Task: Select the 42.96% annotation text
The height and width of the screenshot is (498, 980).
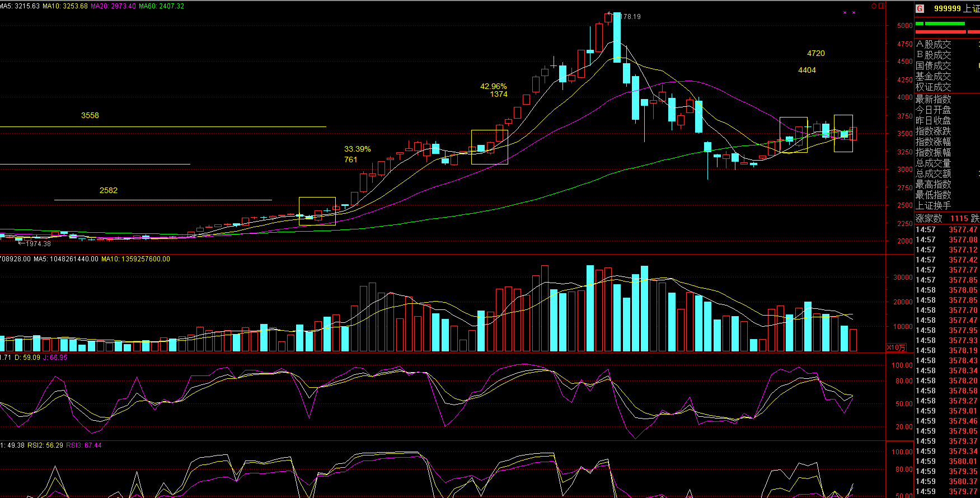Action: coord(494,86)
